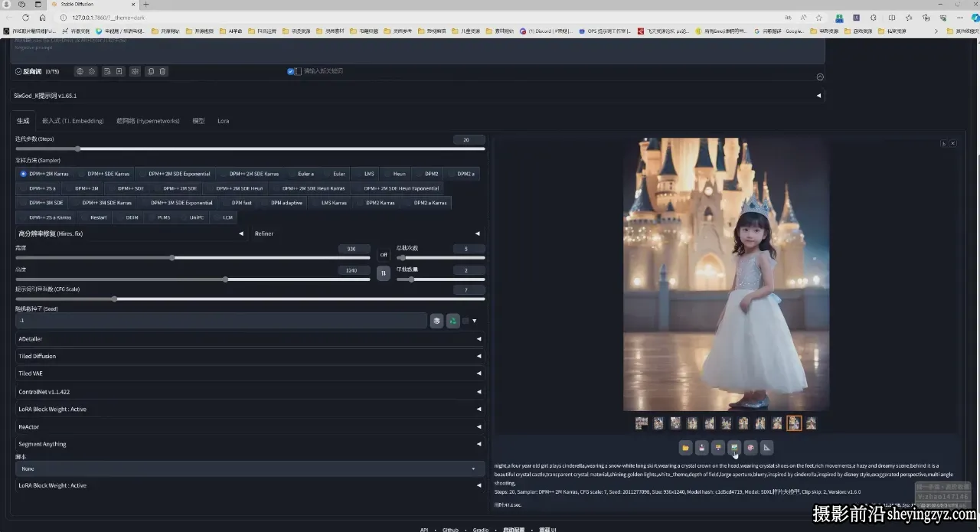Screen dimensions: 980x532
Task: Expand the first LoRA Block Weight : Active panel above ReActor
Action: coord(250,409)
